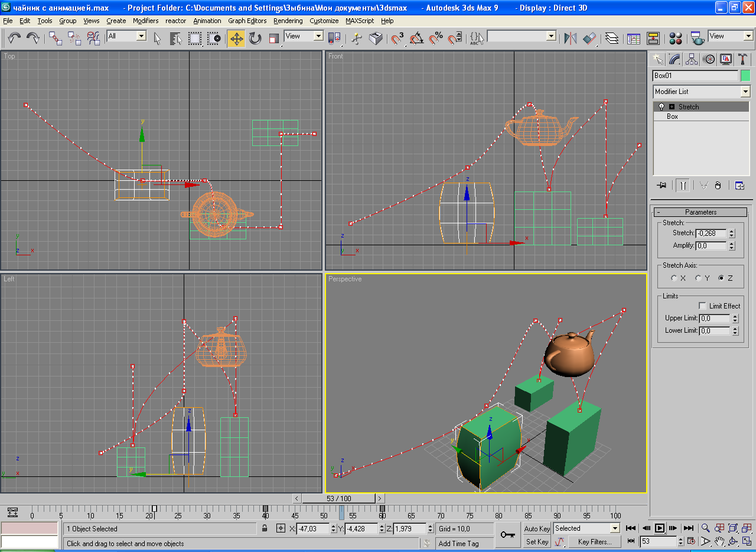Increment the Upper Limit spinner
Viewport: 756px width, 552px height.
click(735, 316)
